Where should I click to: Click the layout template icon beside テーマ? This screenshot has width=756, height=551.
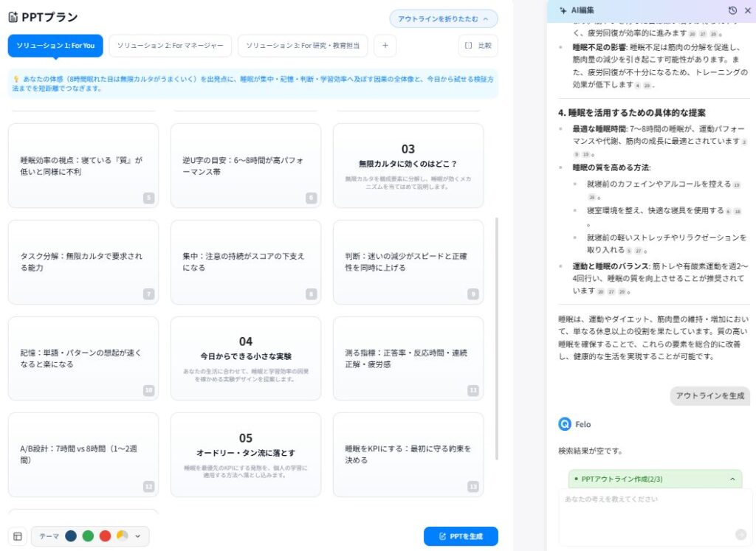(18, 536)
